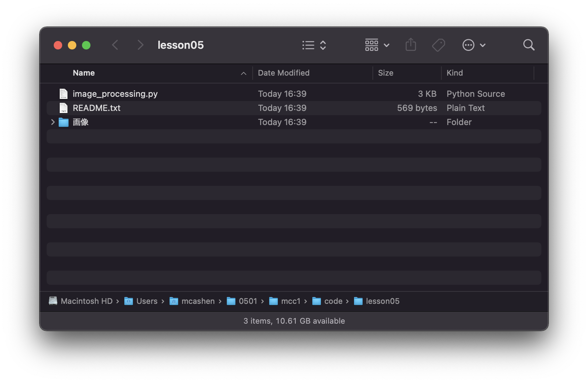Open the Search magnifier icon
Screen dimensions: 588x383
529,45
